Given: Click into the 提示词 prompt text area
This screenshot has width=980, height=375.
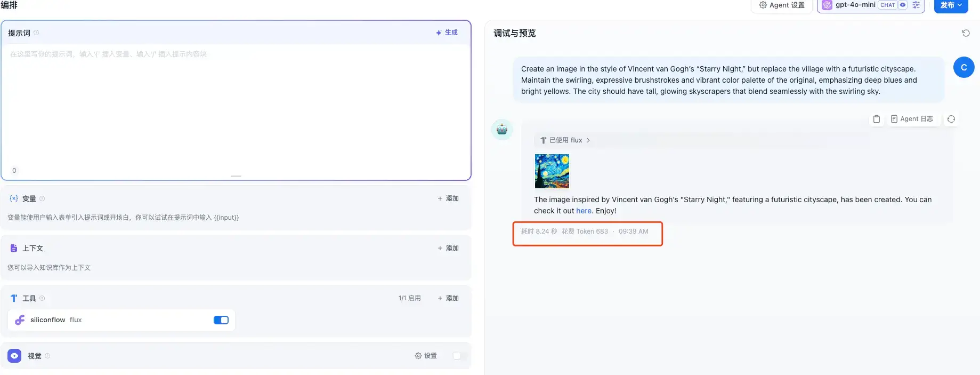Looking at the screenshot, I should [x=236, y=107].
